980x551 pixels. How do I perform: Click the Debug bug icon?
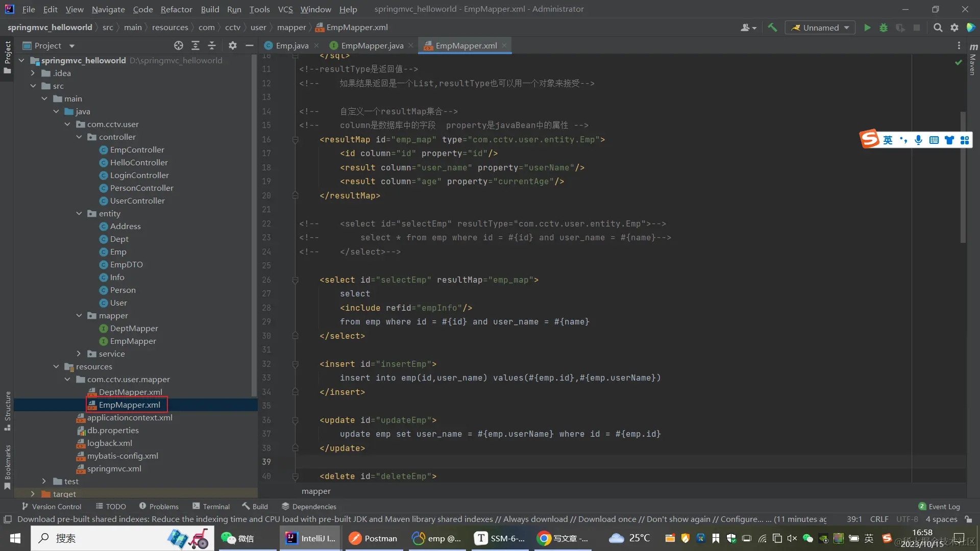[x=884, y=28]
